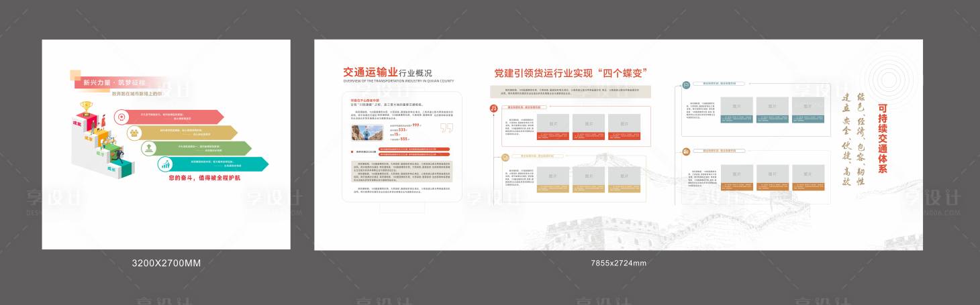980x305 pixels.
Task: Click the beige text block in overview panel
Action: (x=402, y=171)
